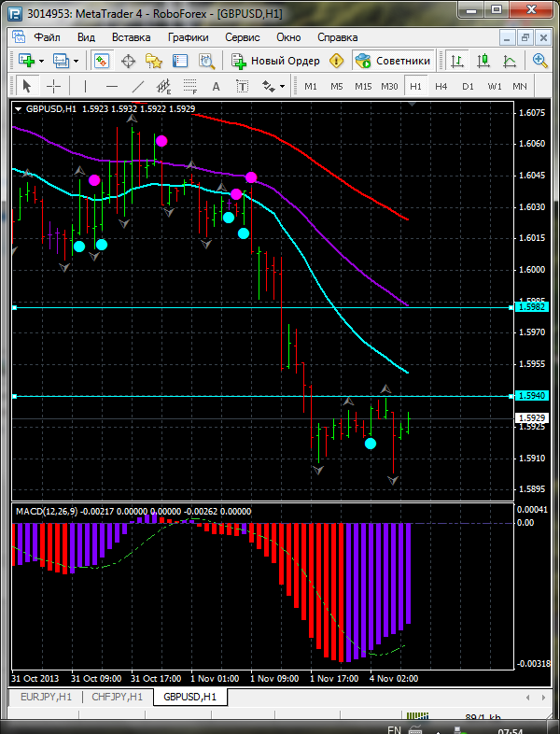Viewport: 560px width, 734px height.
Task: Expand the new chart dropdown arrow
Action: pyautogui.click(x=42, y=62)
